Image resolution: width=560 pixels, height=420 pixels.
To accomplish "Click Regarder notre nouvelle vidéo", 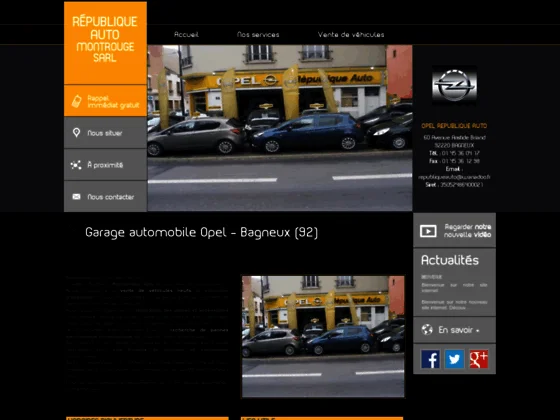I will (454, 231).
